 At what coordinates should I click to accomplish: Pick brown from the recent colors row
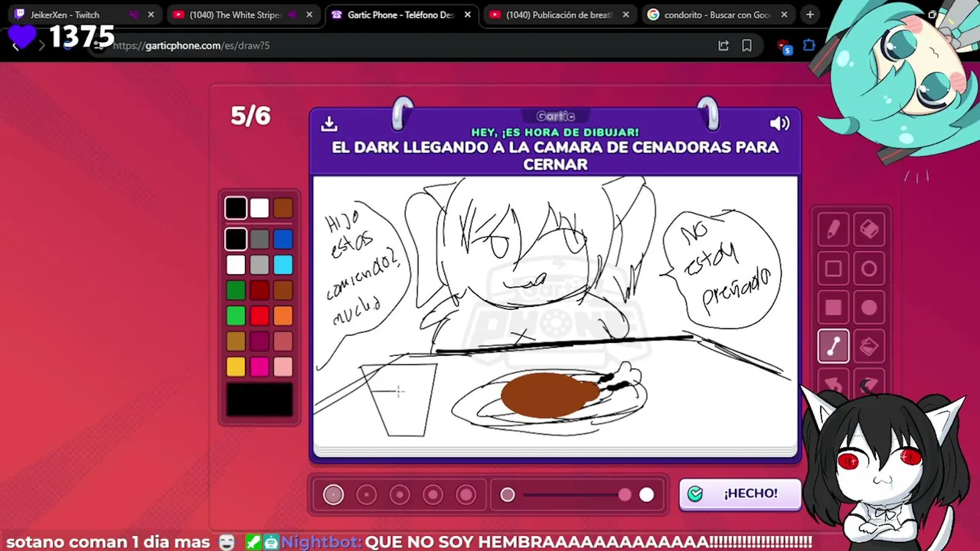(283, 208)
